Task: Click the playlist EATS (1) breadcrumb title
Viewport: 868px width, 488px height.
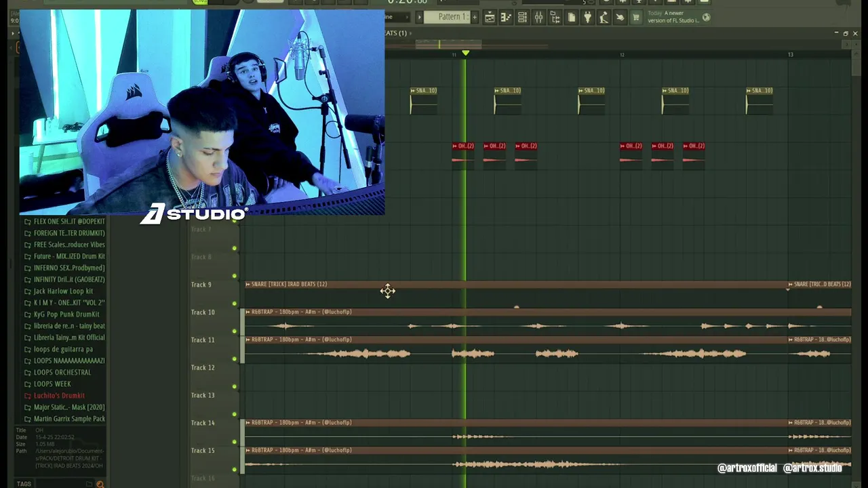Action: [395, 33]
